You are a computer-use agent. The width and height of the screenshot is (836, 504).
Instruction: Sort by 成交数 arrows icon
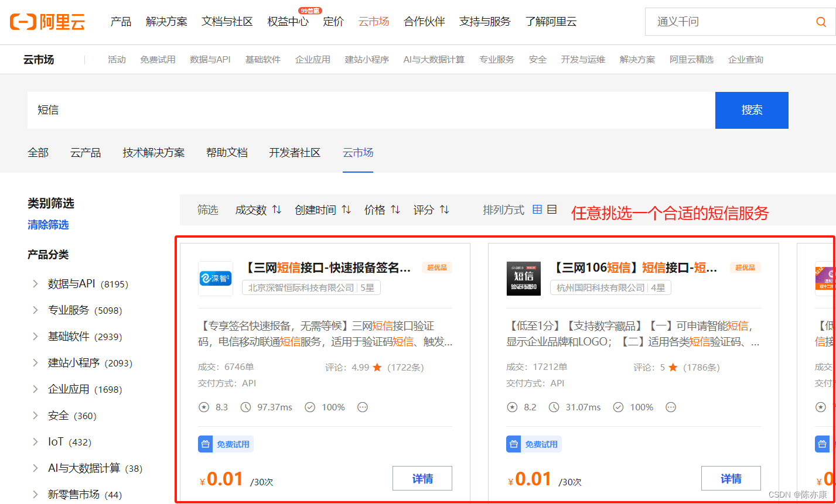[x=277, y=210]
